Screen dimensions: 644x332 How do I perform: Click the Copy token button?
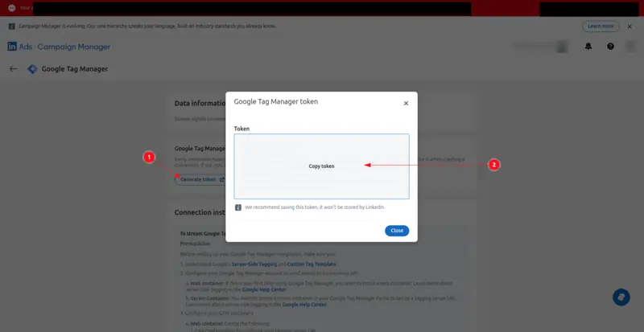[321, 166]
